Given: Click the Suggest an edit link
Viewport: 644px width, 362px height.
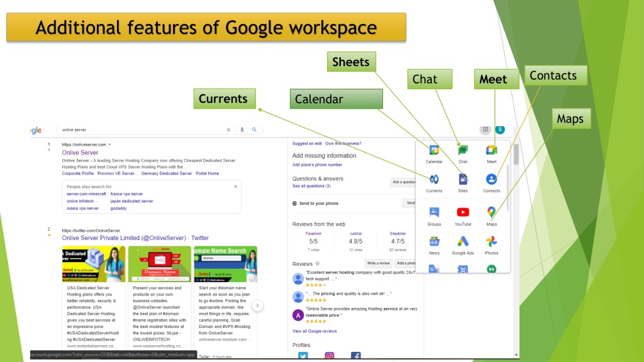Looking at the screenshot, I should [x=307, y=144].
